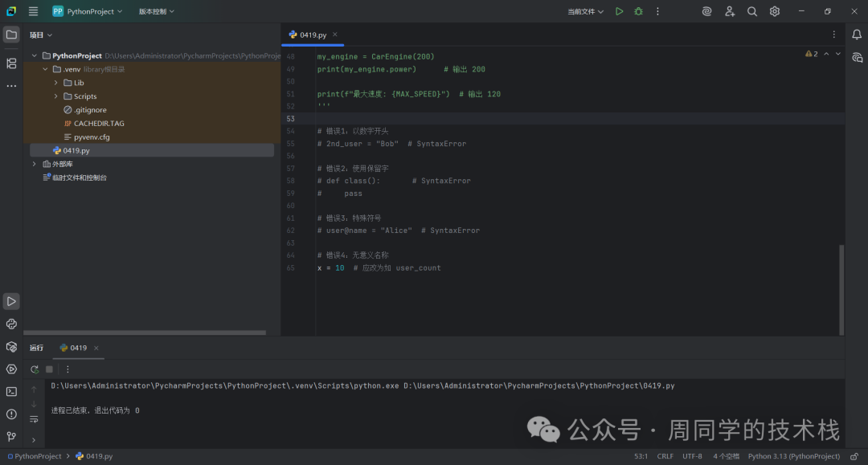Click Python 3.13 interpreter in status bar
Screen dimensions: 868x465
click(793, 456)
